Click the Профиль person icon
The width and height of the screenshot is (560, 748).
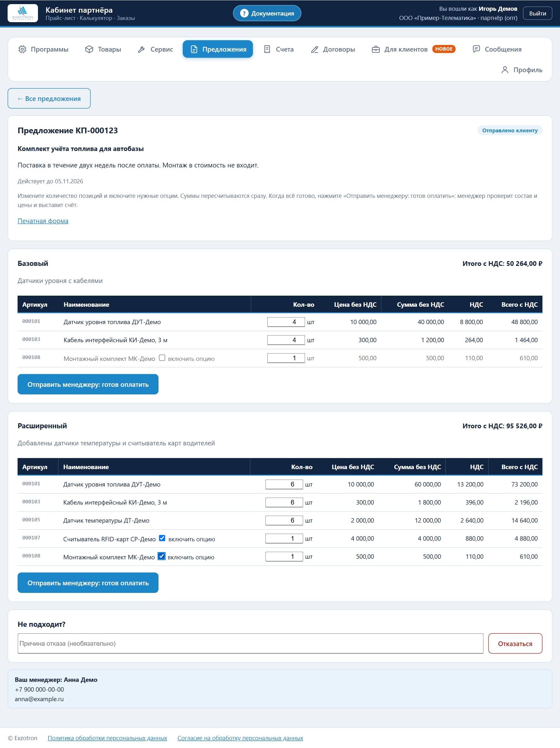point(505,70)
